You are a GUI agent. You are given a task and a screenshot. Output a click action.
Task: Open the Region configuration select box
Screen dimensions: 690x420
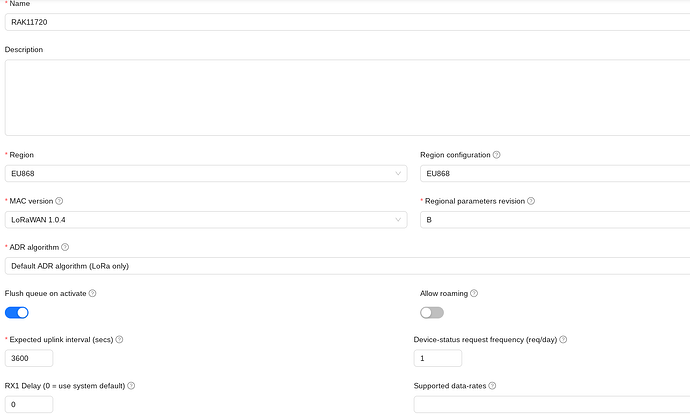click(x=555, y=173)
